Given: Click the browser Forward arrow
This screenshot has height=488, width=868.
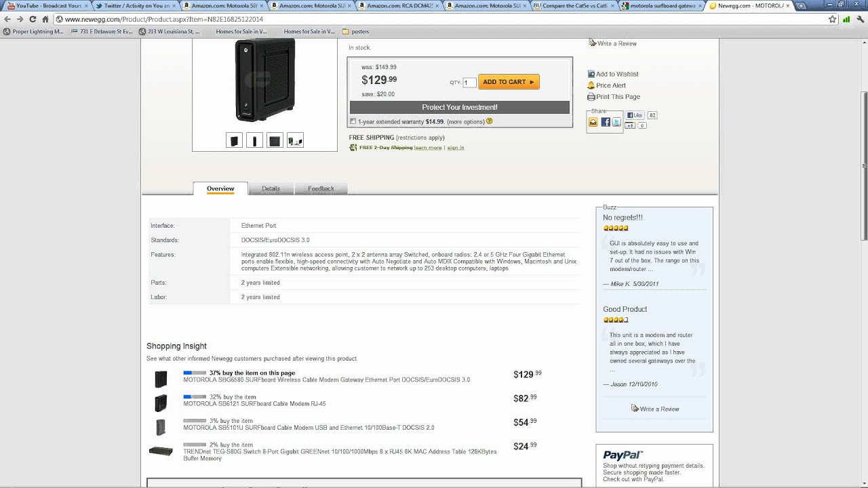Looking at the screenshot, I should pos(20,19).
